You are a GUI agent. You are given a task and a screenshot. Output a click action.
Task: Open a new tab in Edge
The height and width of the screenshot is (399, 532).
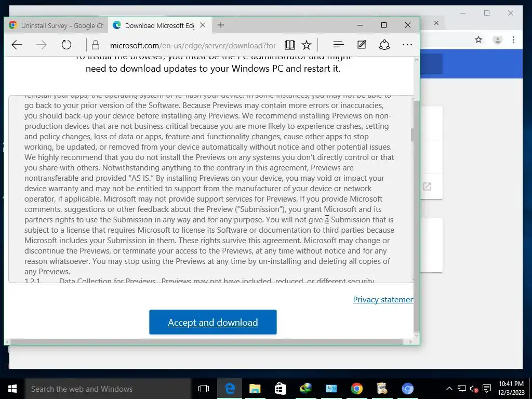pos(221,25)
